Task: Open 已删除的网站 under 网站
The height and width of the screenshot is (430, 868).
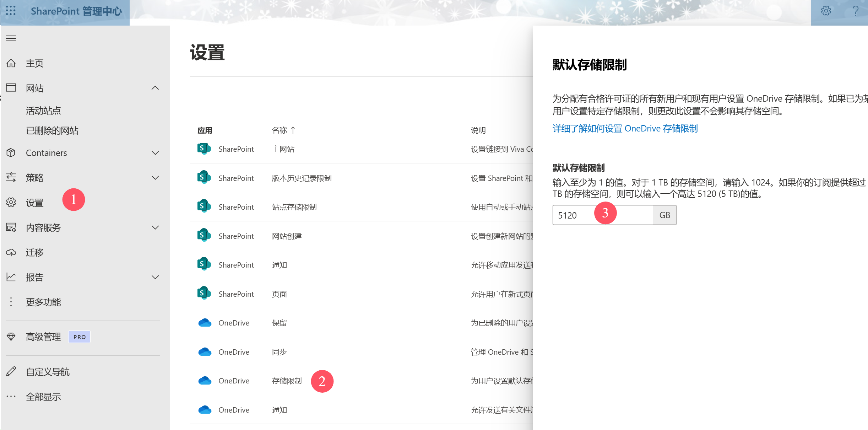Action: click(52, 130)
